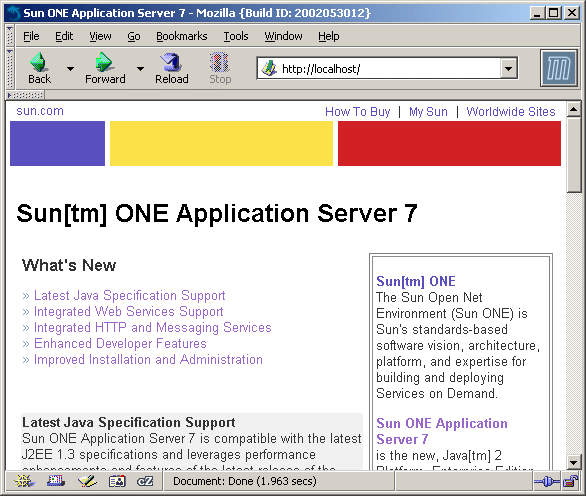Open Composer pen icon in status bar
This screenshot has height=496, width=586.
[x=87, y=481]
